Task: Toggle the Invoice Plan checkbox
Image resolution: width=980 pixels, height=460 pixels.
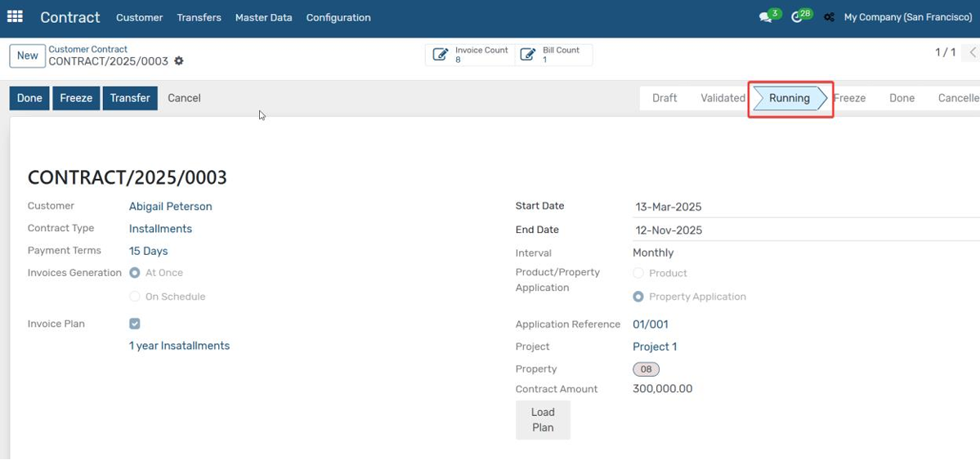Action: [x=134, y=324]
